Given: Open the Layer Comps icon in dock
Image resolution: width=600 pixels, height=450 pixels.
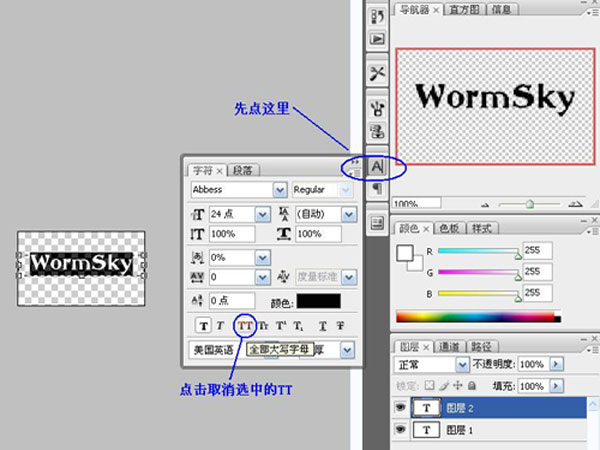Looking at the screenshot, I should [x=377, y=223].
